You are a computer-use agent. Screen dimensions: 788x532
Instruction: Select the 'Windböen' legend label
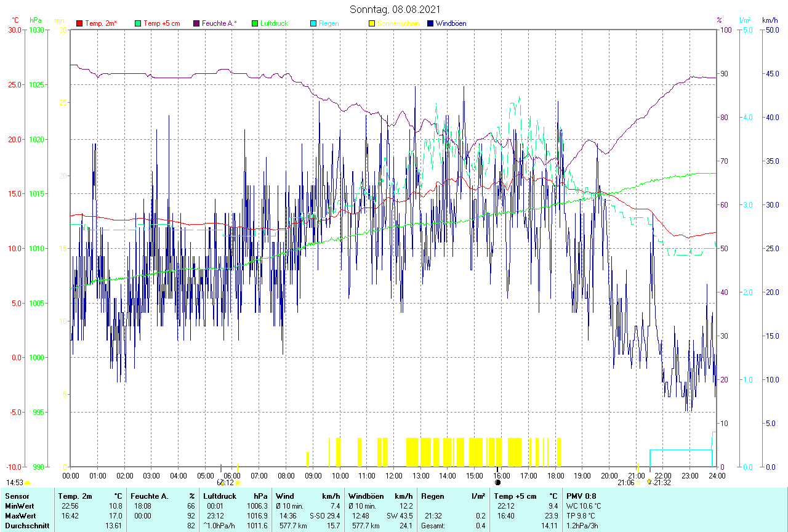tap(451, 23)
